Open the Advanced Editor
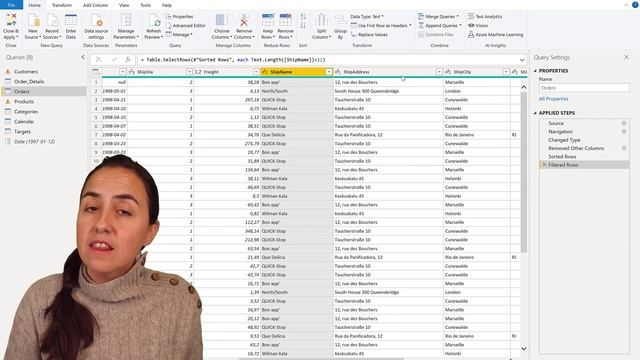Viewport: 640px width, 360px height. tap(185, 25)
